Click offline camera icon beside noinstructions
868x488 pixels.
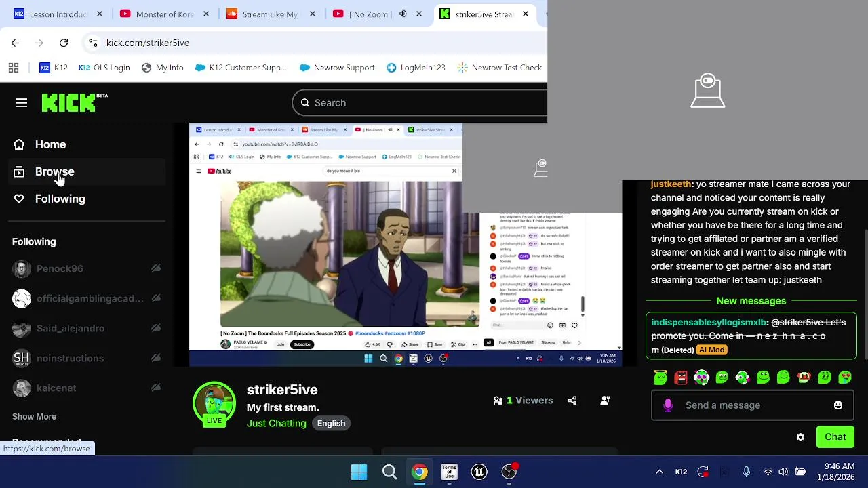click(x=156, y=358)
